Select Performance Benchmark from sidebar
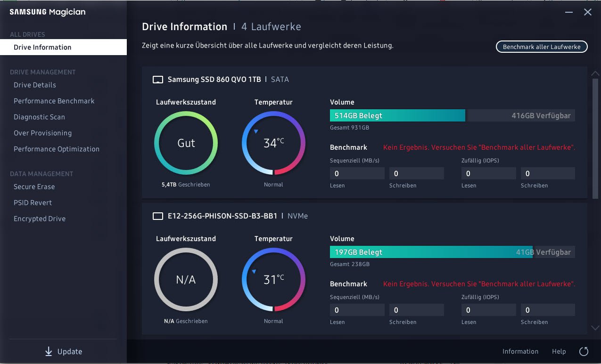The image size is (601, 364). [x=54, y=101]
